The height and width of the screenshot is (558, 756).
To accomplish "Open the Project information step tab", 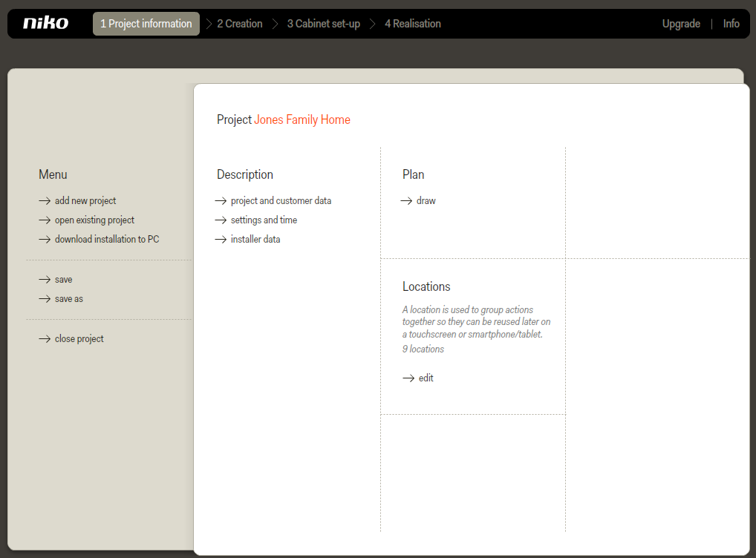I will click(146, 24).
